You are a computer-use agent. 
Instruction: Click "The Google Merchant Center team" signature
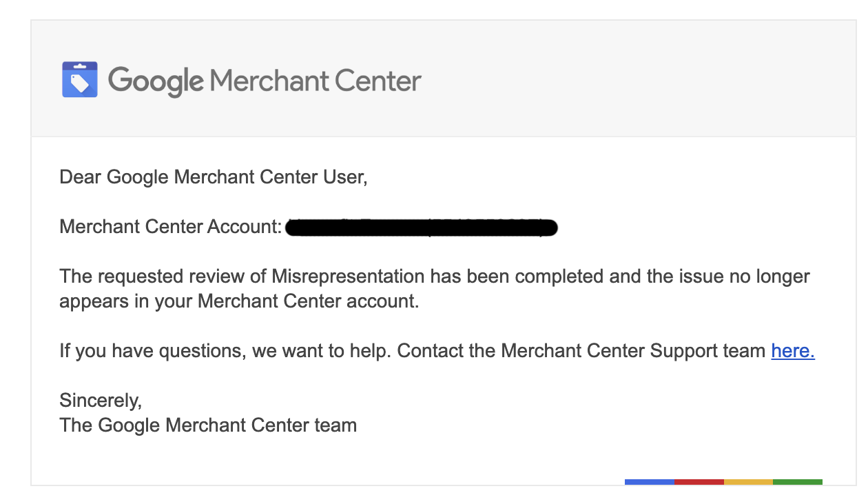(208, 425)
